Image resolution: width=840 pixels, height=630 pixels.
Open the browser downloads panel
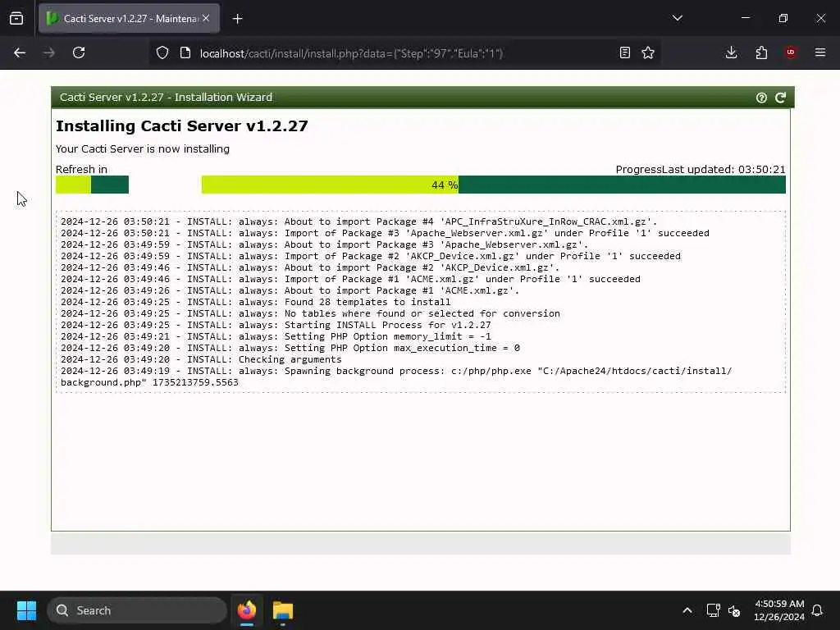tap(731, 52)
